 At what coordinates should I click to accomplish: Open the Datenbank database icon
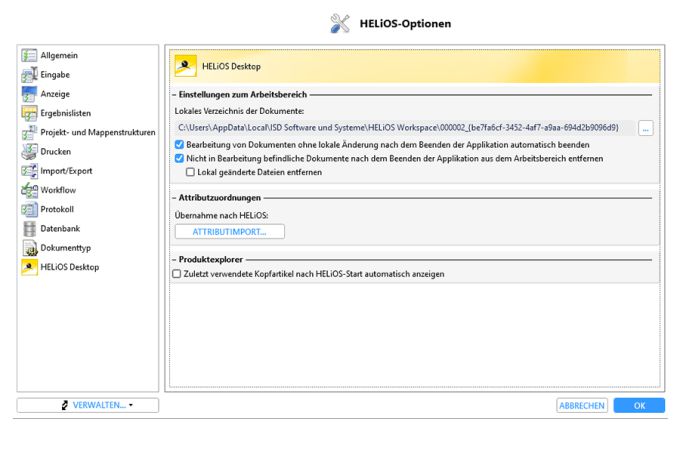click(29, 228)
